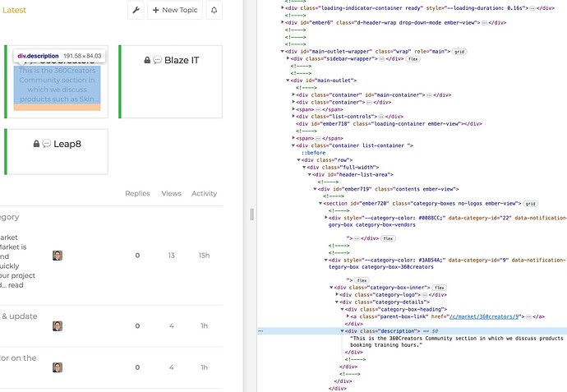Toggle the flex badge beside category-box-inner
The width and height of the screenshot is (567, 392).
tap(440, 288)
